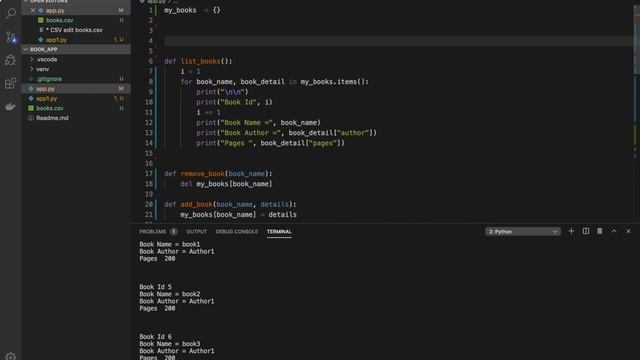Image resolution: width=640 pixels, height=360 pixels.
Task: Click 'my_books[book_name] = details' line
Action: tap(238, 214)
